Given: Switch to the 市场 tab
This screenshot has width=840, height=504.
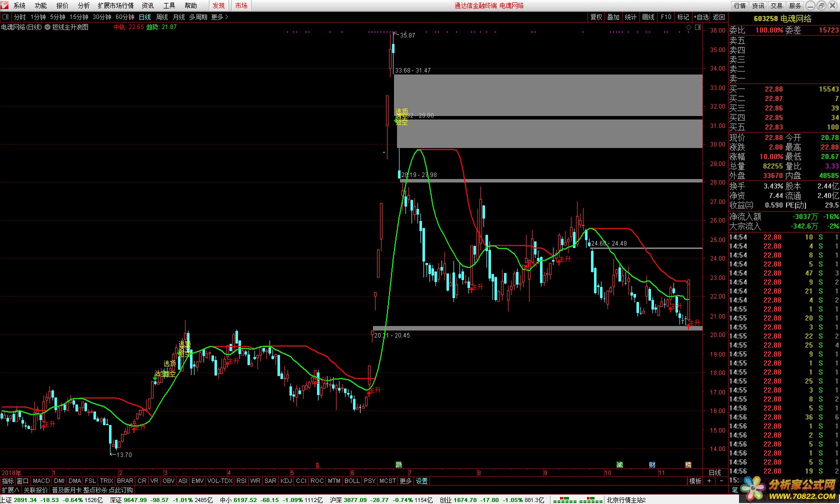Looking at the screenshot, I should pyautogui.click(x=241, y=5).
